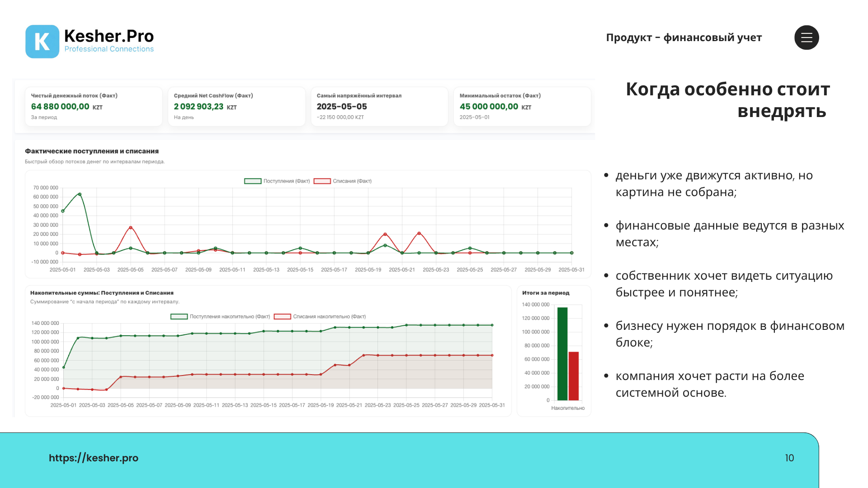The height and width of the screenshot is (488, 868).
Task: Select the Чистый денежный поток (Факт) card
Action: [94, 107]
